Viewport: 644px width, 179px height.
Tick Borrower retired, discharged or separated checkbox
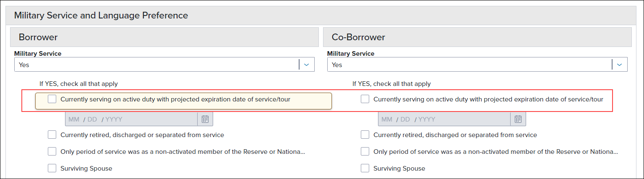[x=52, y=135]
